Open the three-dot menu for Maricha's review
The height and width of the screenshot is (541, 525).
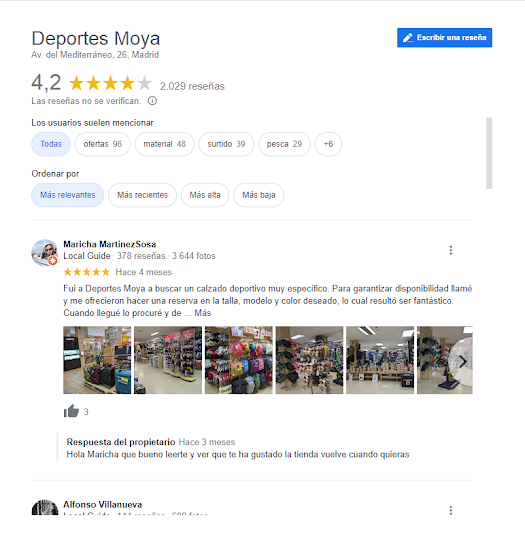[x=450, y=250]
